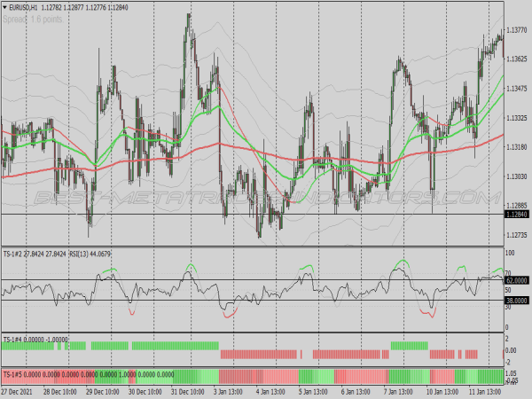This screenshot has width=532, height=399.
Task: Click the 1.13030 price axis label
Action: [517, 176]
